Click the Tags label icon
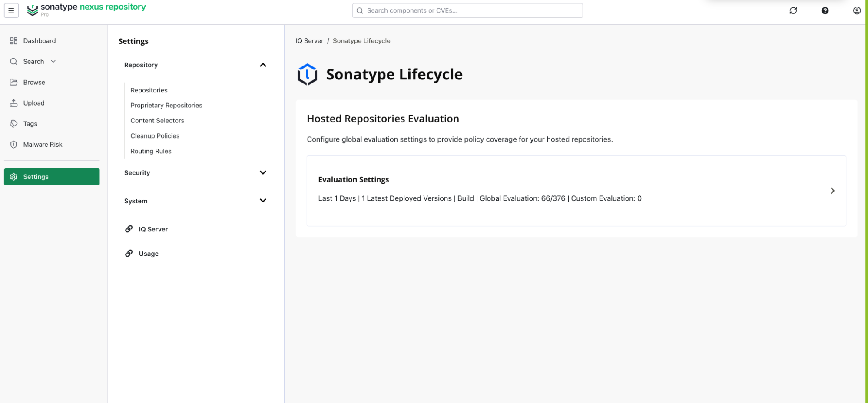Screen dimensions: 868x403 click(14, 124)
